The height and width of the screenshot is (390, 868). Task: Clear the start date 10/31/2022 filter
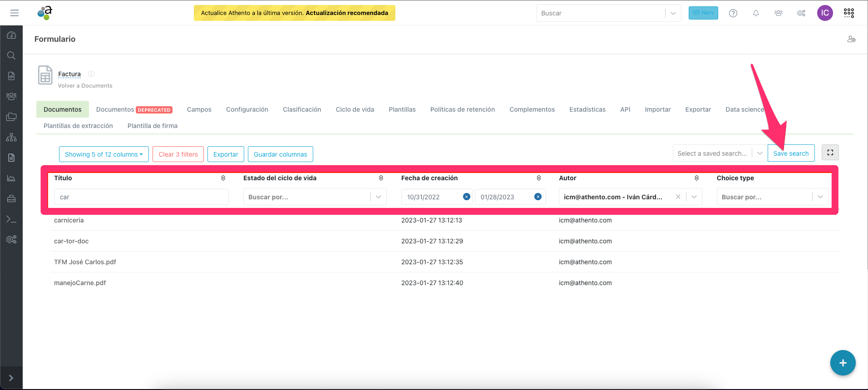(x=466, y=197)
